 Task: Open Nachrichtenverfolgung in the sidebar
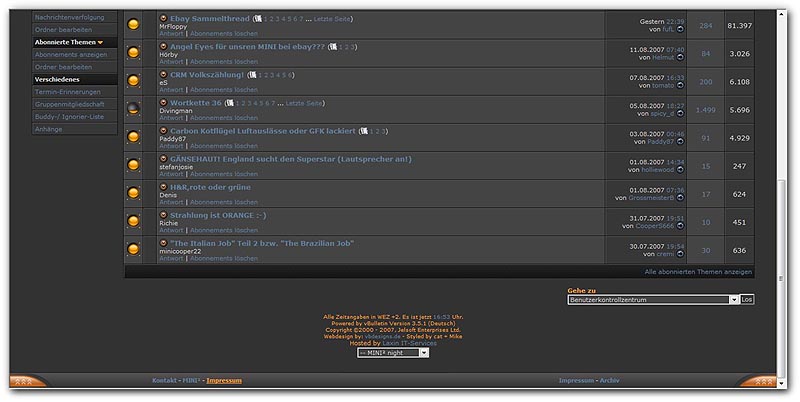[69, 17]
